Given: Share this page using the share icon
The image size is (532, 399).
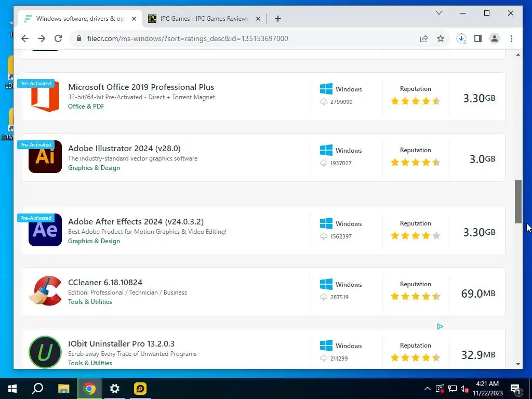Looking at the screenshot, I should coord(424,38).
